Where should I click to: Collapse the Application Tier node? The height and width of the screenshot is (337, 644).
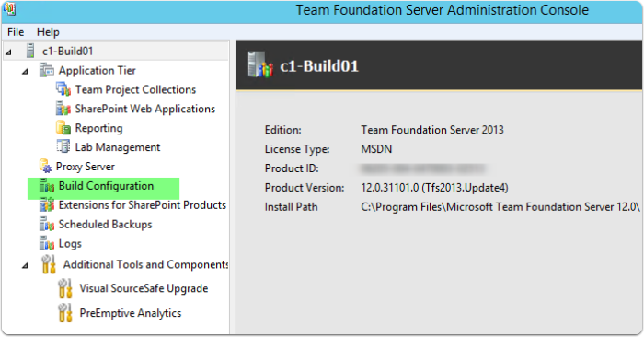tap(25, 72)
